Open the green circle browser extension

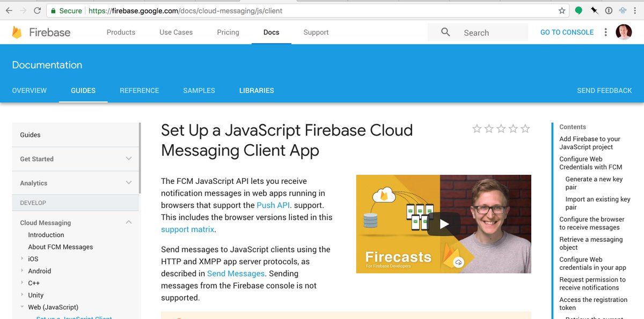pos(579,10)
